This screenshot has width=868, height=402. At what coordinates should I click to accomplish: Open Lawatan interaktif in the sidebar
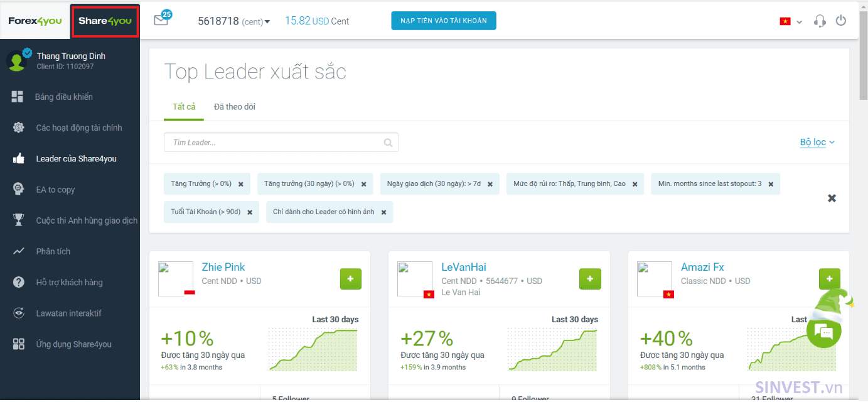coord(69,313)
